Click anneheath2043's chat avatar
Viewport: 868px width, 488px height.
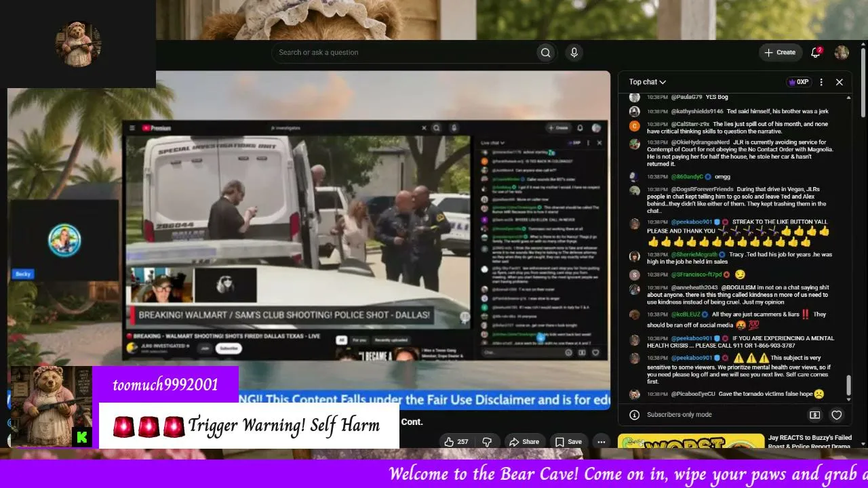click(634, 289)
